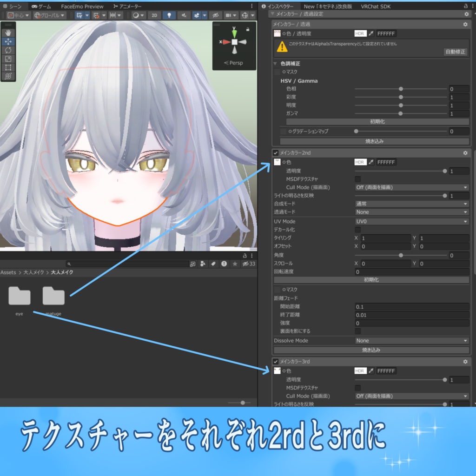This screenshot has height=476, width=476.
Task: Click search by type icon
Action: pyautogui.click(x=203, y=264)
